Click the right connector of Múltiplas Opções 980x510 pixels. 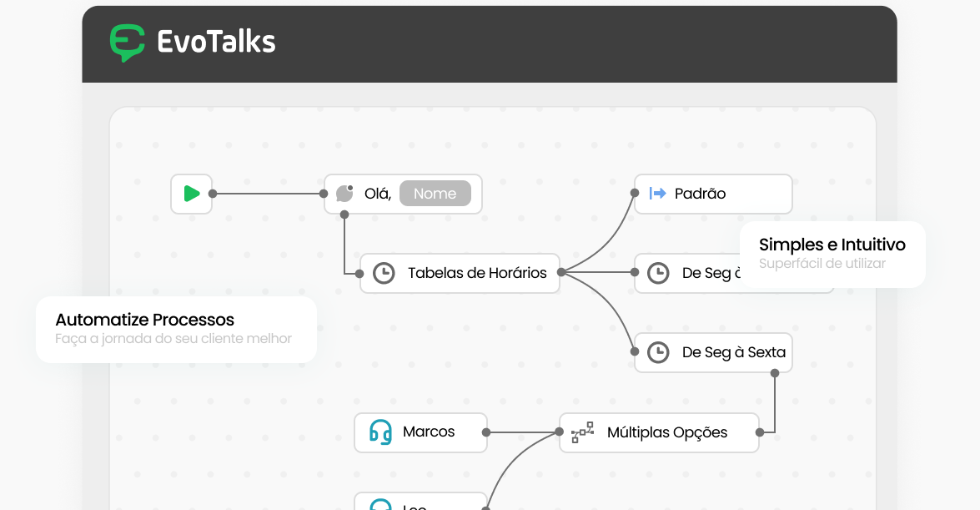click(760, 432)
